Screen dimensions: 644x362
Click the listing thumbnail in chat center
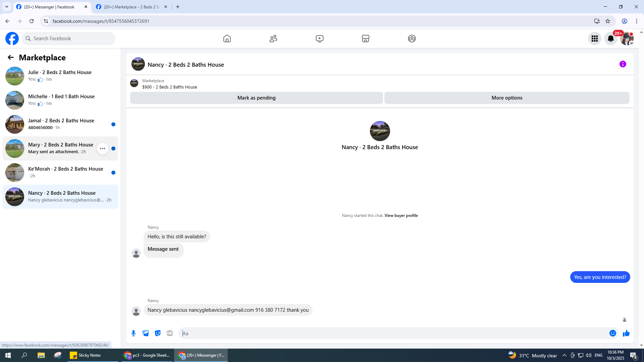click(380, 131)
